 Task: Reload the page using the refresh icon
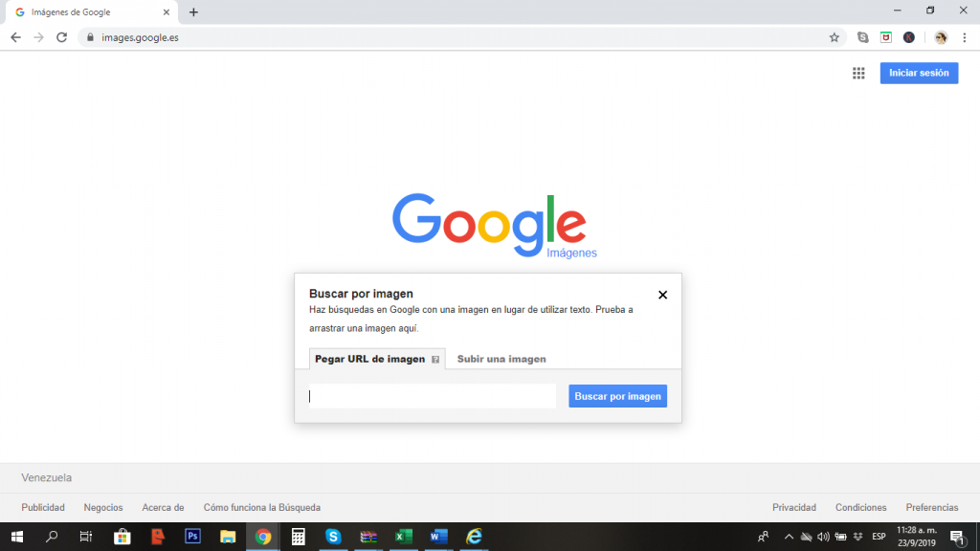[x=61, y=37]
